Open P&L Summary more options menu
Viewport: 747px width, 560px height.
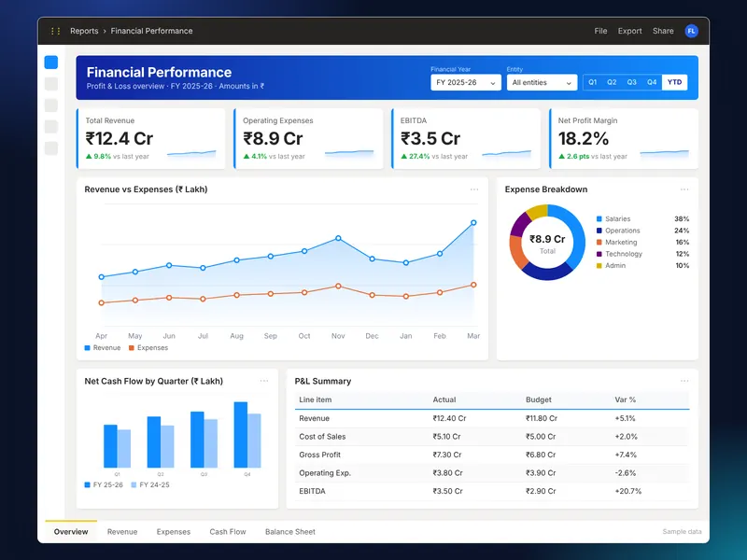(x=684, y=381)
